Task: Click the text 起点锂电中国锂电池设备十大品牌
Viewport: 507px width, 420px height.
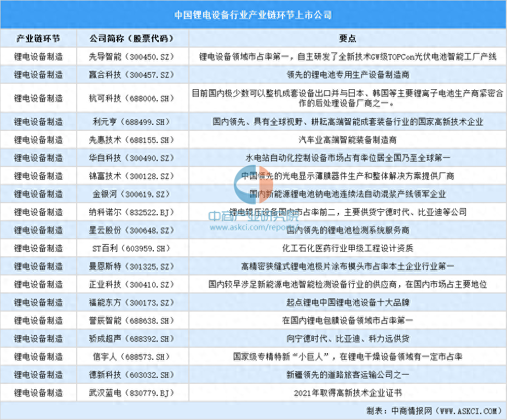Action: [348, 303]
